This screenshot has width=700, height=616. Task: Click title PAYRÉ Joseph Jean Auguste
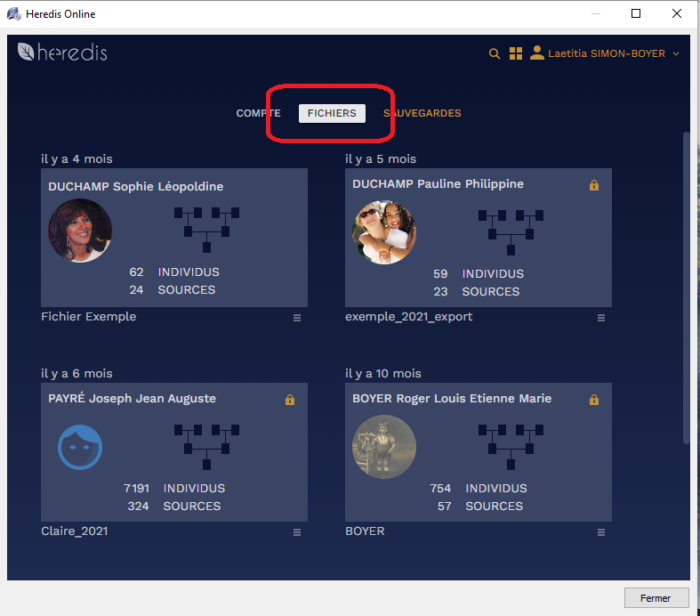tap(133, 399)
